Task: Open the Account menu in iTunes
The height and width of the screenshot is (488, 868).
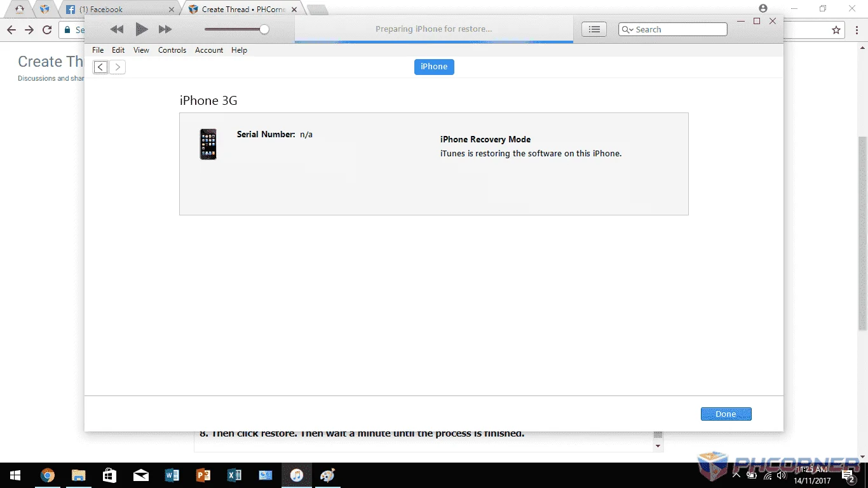Action: tap(209, 50)
